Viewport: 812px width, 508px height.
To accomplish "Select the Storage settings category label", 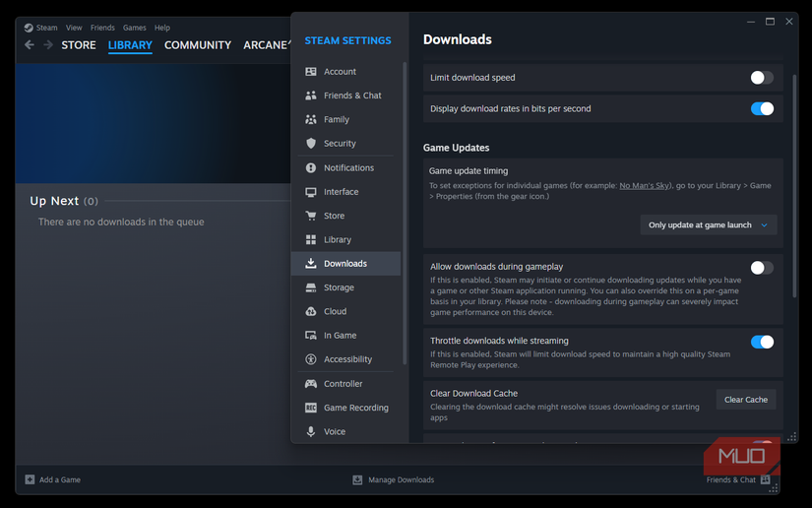I will tap(339, 287).
